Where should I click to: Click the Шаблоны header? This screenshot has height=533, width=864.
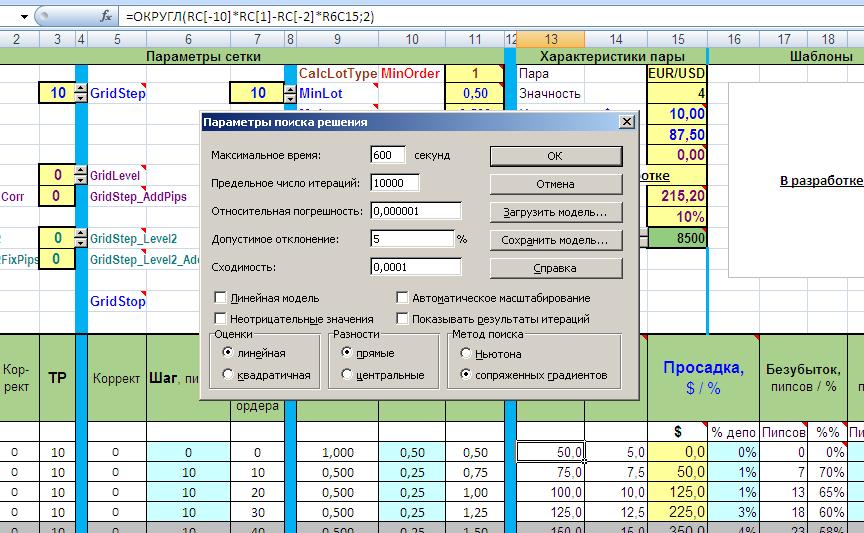click(821, 56)
